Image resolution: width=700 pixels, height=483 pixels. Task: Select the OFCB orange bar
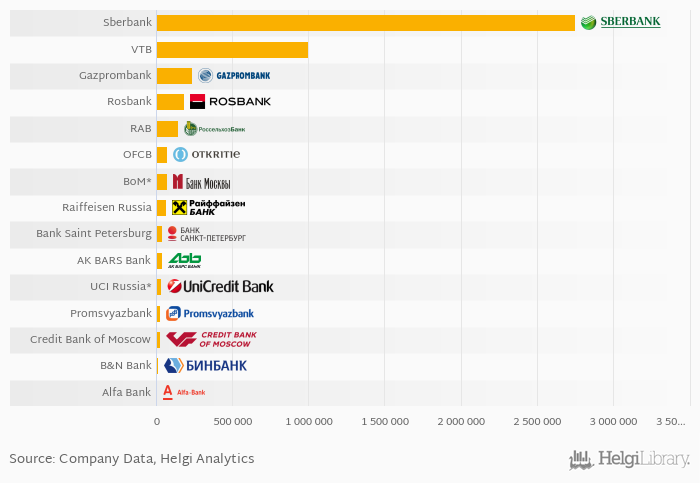pos(162,155)
